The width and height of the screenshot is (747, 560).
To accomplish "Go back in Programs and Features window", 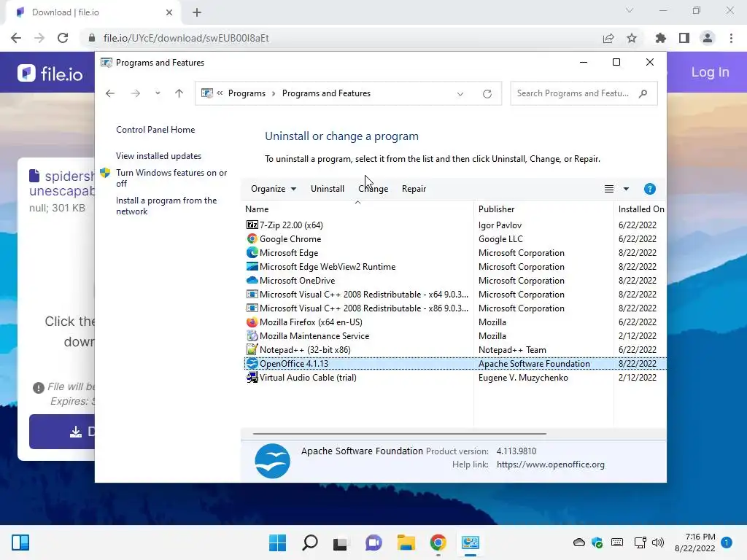I will pyautogui.click(x=110, y=93).
